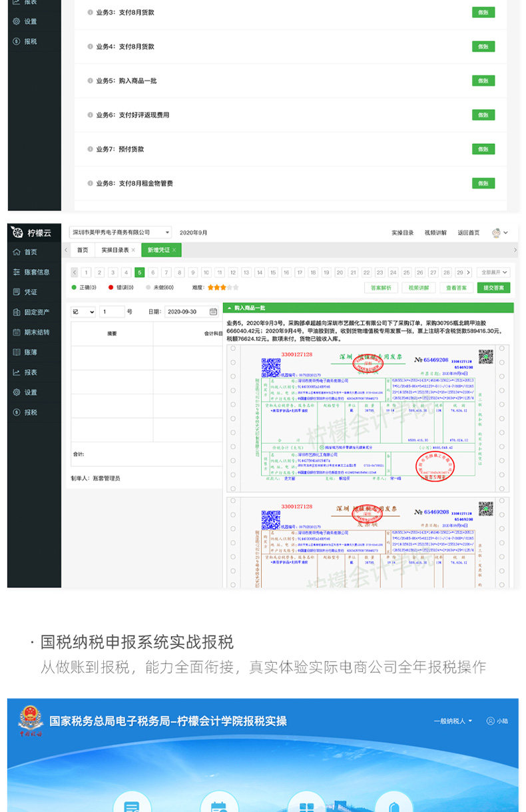The image size is (526, 812).
Task: Click the 难度 star rating
Action: [223, 288]
